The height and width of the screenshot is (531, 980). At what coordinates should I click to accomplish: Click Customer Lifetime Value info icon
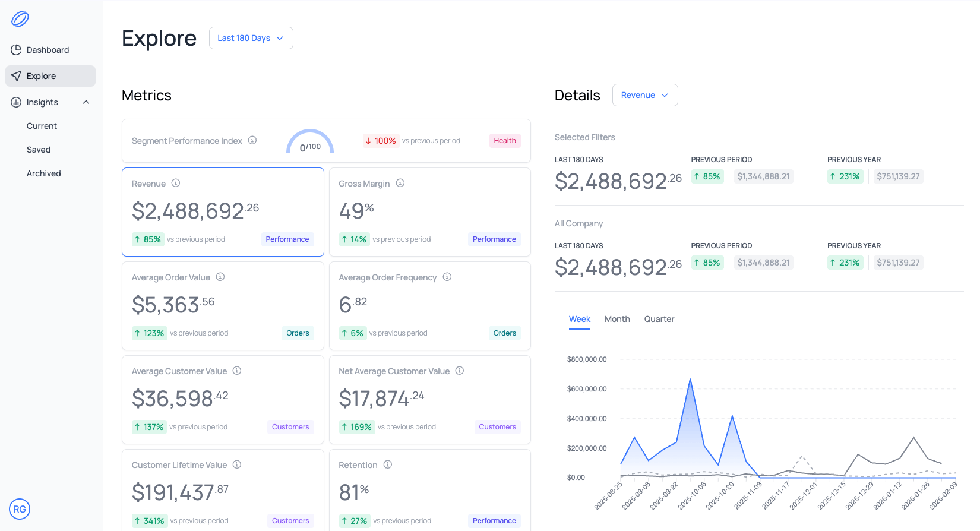click(237, 464)
